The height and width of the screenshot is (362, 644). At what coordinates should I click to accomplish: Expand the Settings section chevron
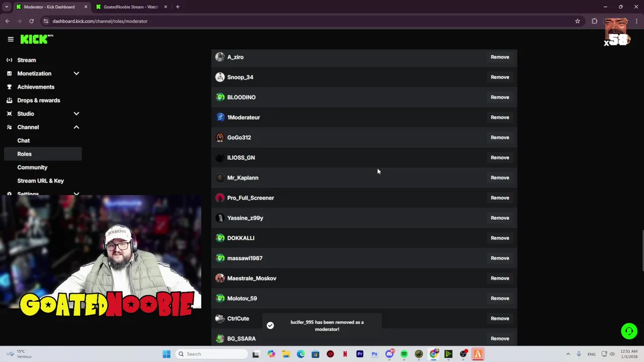[76, 194]
